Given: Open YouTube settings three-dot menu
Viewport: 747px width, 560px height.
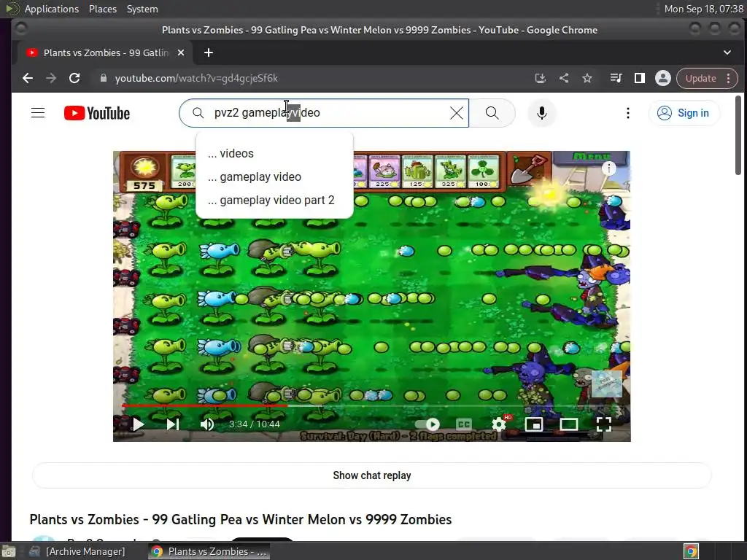Looking at the screenshot, I should [628, 113].
